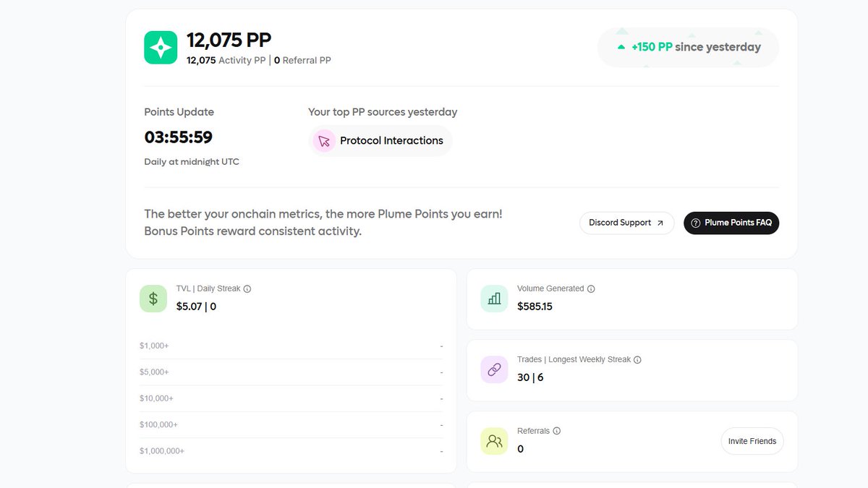Select the Protocol Interactions source chip

380,140
